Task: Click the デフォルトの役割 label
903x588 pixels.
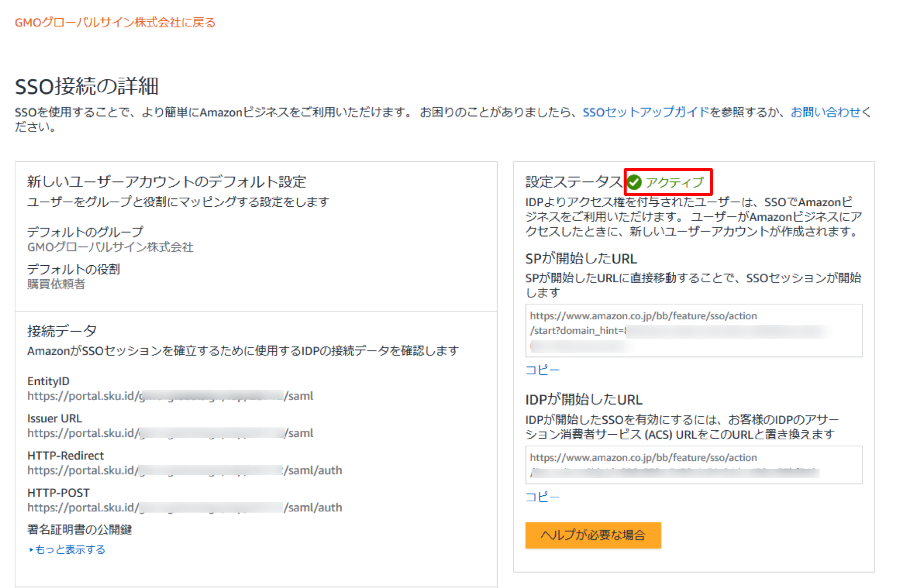Action: 73,269
